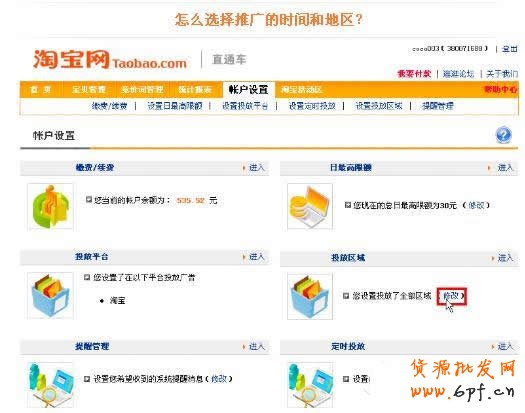Click the 投放平台 section heading
This screenshot has height=413, width=525.
coord(92,257)
